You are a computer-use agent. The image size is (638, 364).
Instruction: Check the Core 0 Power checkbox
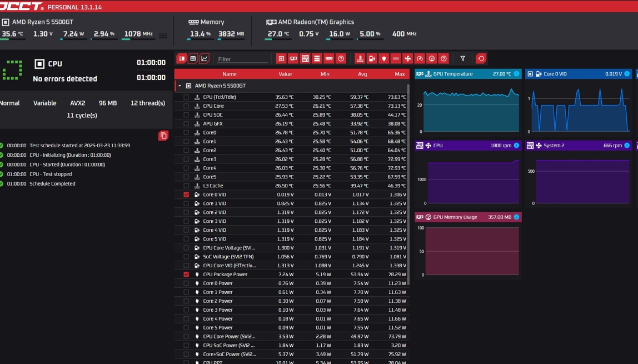186,283
